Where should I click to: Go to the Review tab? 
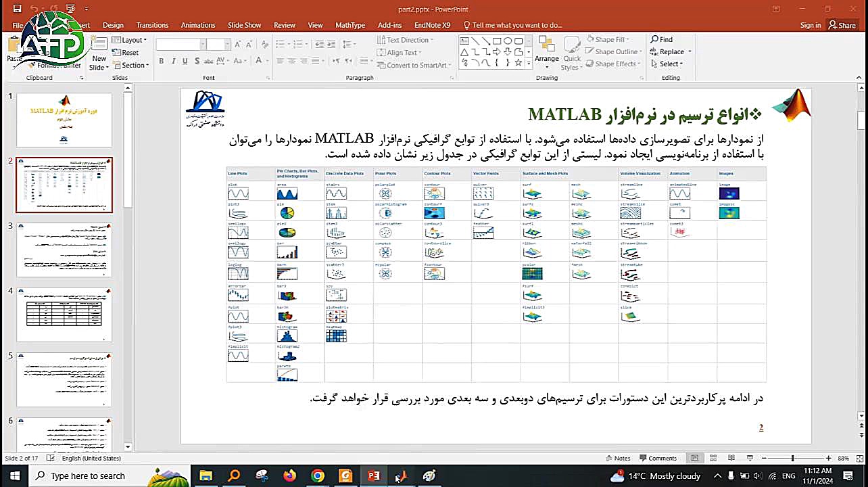(285, 25)
